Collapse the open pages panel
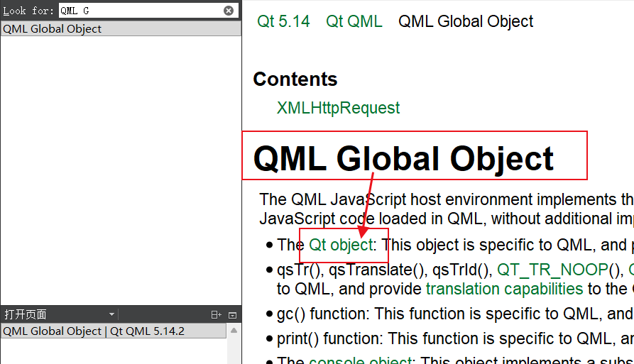The width and height of the screenshot is (634, 364). [232, 315]
